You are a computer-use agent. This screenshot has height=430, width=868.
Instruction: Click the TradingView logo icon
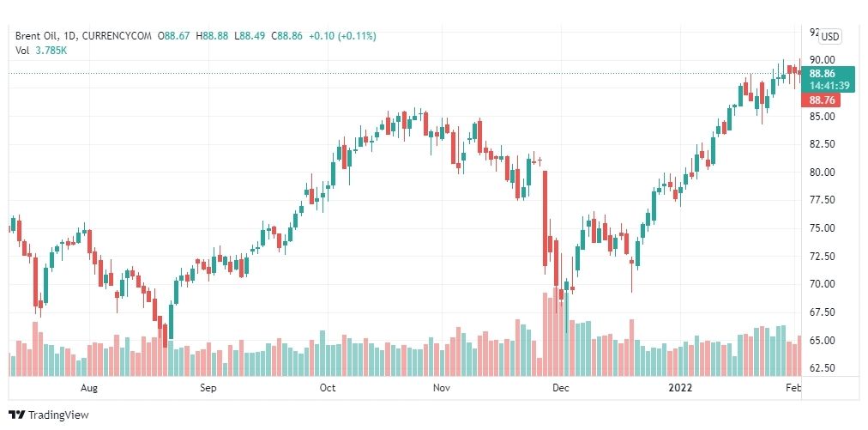(x=17, y=415)
